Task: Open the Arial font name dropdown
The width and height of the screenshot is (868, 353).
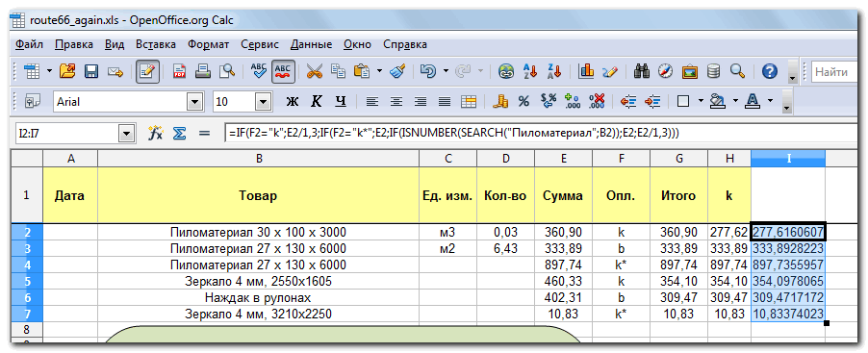Action: click(x=194, y=102)
